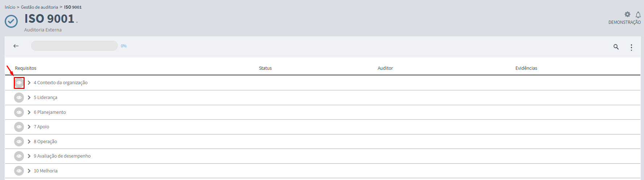Toggle eye icon for 5 Liderança
The image size is (644, 180).
click(19, 98)
